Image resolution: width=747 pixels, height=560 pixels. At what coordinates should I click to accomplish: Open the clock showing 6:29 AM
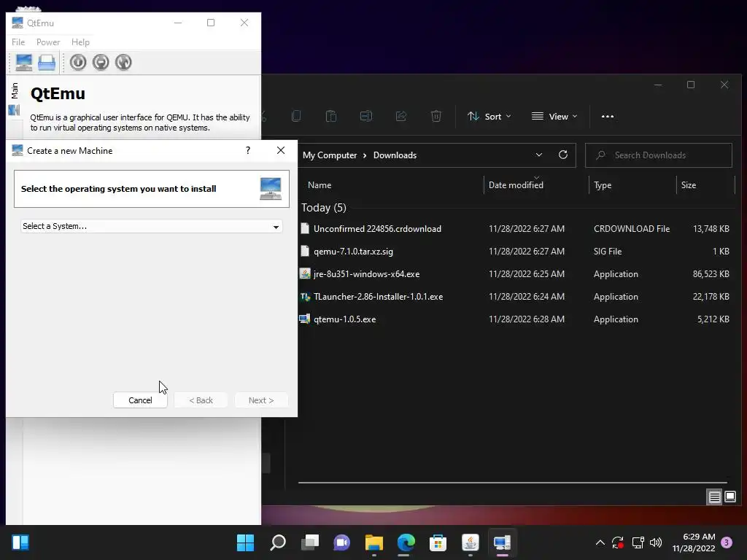(694, 542)
